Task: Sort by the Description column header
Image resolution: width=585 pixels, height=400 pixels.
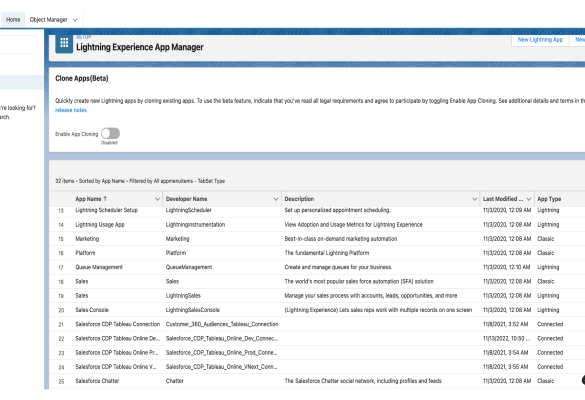Action: [299, 199]
